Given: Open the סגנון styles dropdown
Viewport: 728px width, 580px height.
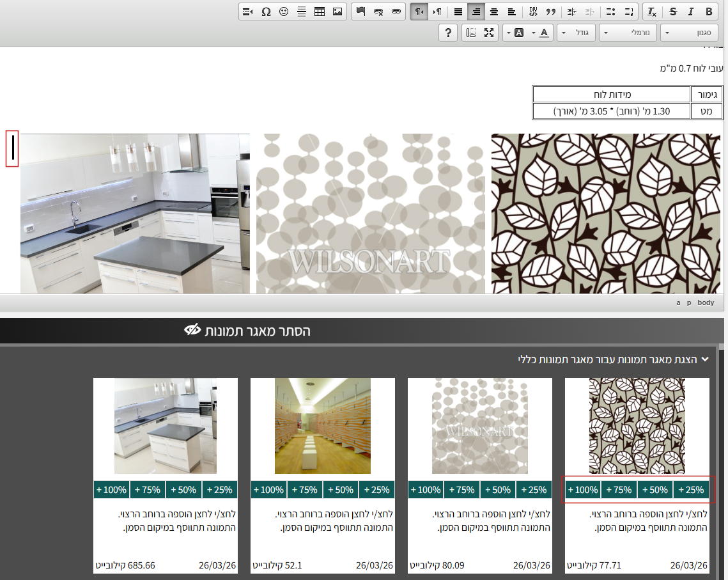Looking at the screenshot, I should [689, 33].
